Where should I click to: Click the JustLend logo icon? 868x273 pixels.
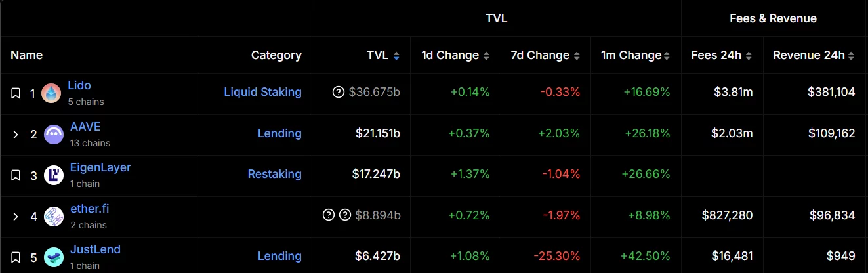(54, 257)
